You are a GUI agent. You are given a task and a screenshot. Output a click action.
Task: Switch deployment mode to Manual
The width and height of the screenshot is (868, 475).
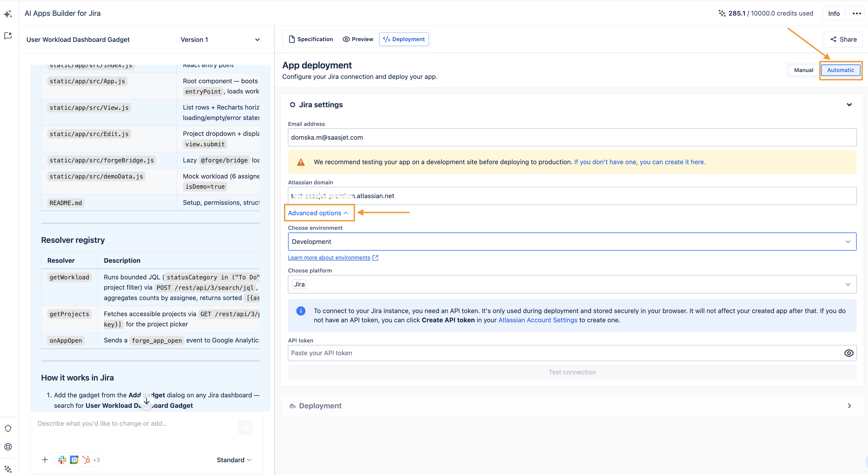tap(803, 70)
